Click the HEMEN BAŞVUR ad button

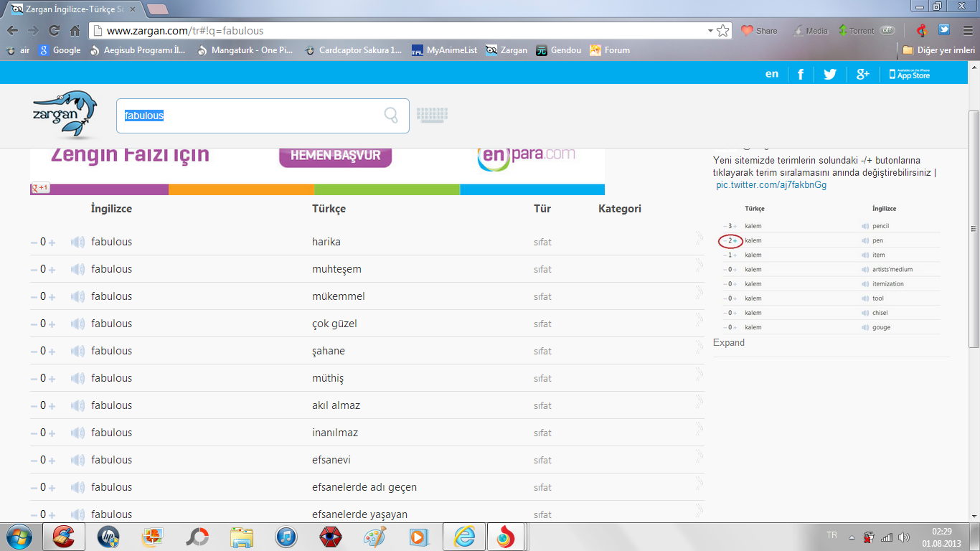pos(335,156)
